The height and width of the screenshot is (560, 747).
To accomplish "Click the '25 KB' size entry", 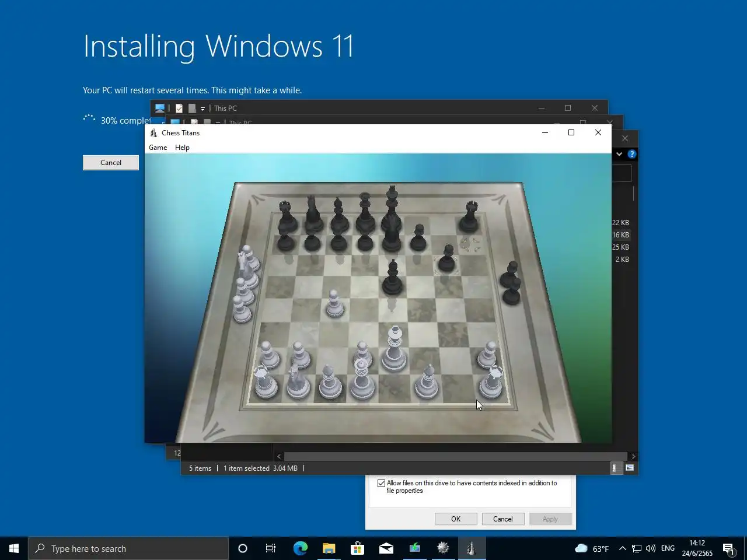I will [x=620, y=247].
